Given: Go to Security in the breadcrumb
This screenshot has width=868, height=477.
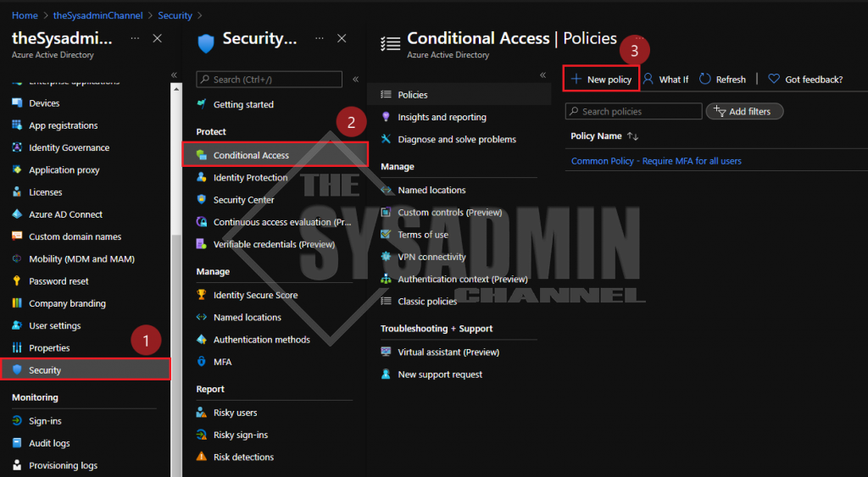Looking at the screenshot, I should click(x=175, y=15).
